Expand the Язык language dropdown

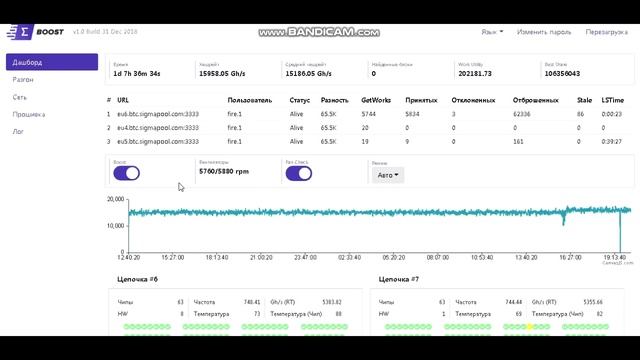pyautogui.click(x=492, y=32)
